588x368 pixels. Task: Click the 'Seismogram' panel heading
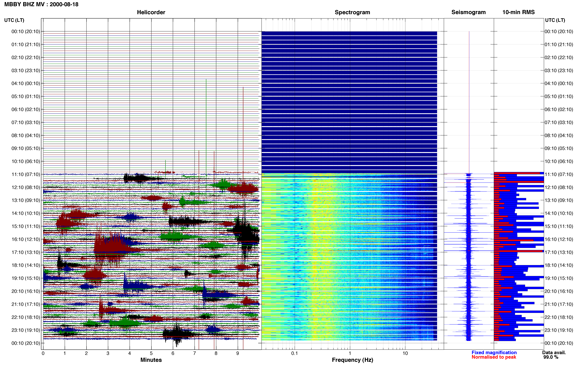(x=468, y=12)
